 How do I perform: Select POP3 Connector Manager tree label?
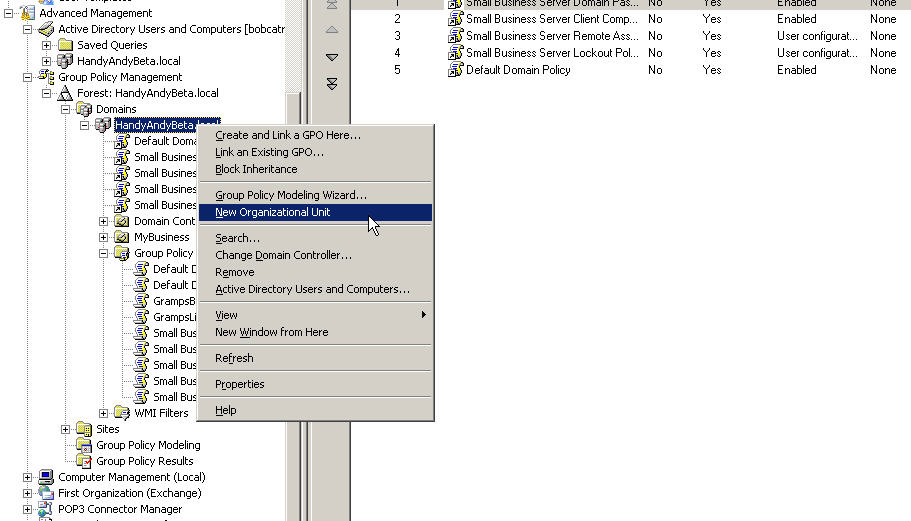tap(120, 509)
